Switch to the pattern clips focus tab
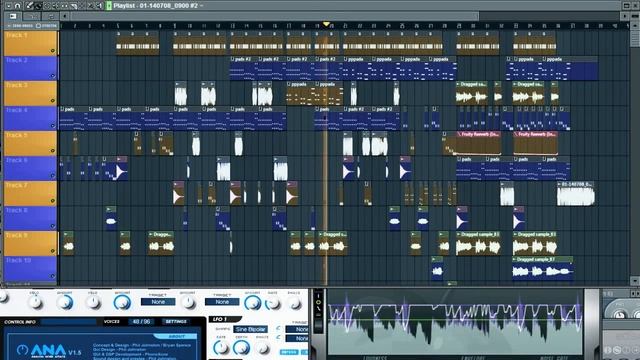The image size is (640, 360). 51,16
